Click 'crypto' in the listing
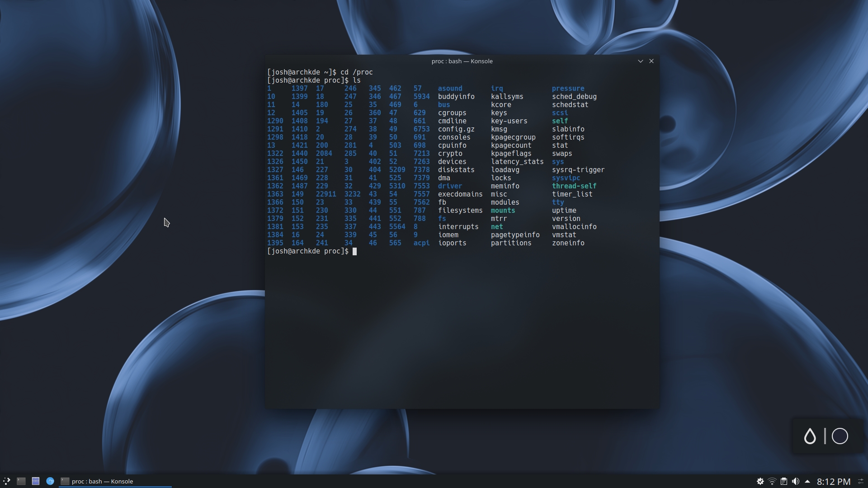The height and width of the screenshot is (488, 868). (x=450, y=154)
